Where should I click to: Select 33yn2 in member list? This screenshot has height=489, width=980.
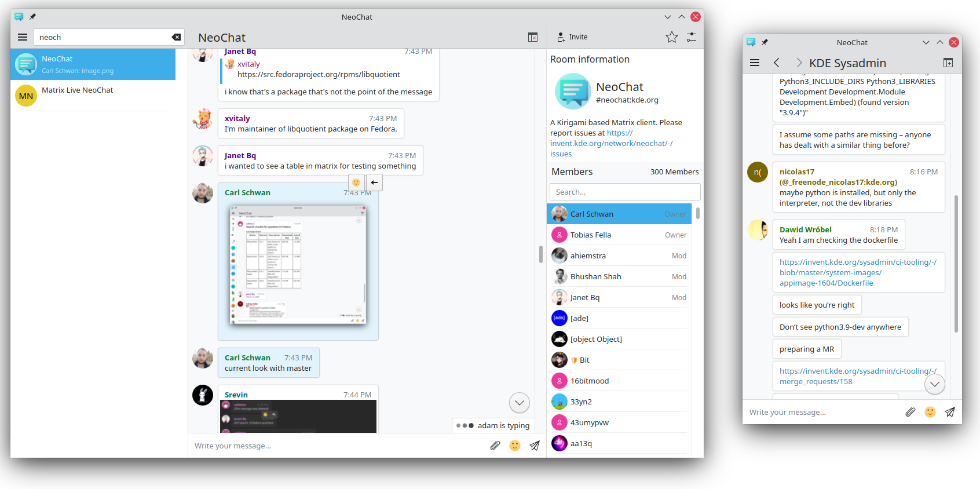(619, 402)
